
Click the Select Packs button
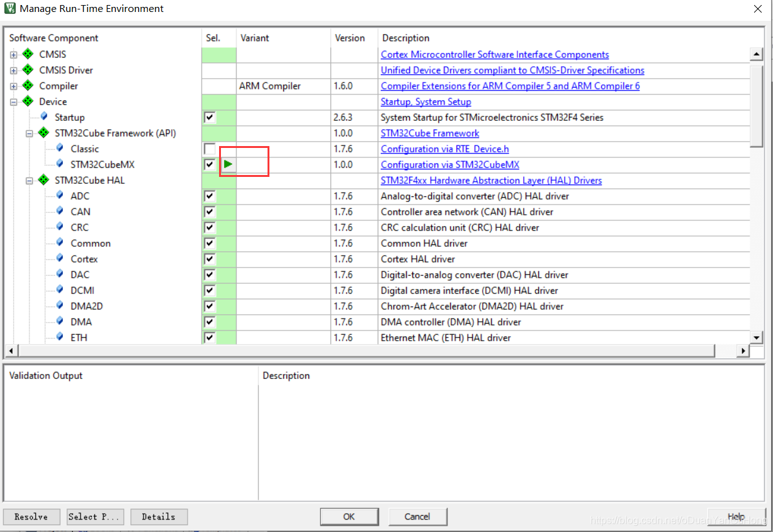[x=96, y=517]
